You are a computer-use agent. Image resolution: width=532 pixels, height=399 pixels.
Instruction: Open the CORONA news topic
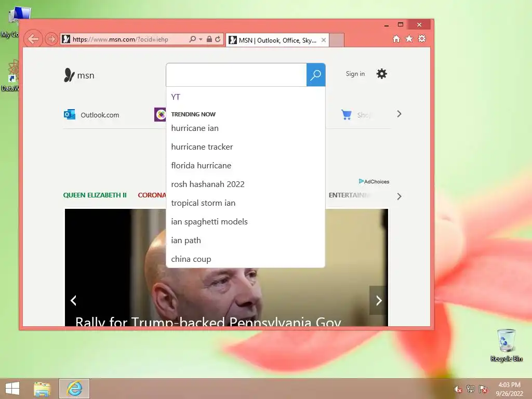click(x=152, y=195)
